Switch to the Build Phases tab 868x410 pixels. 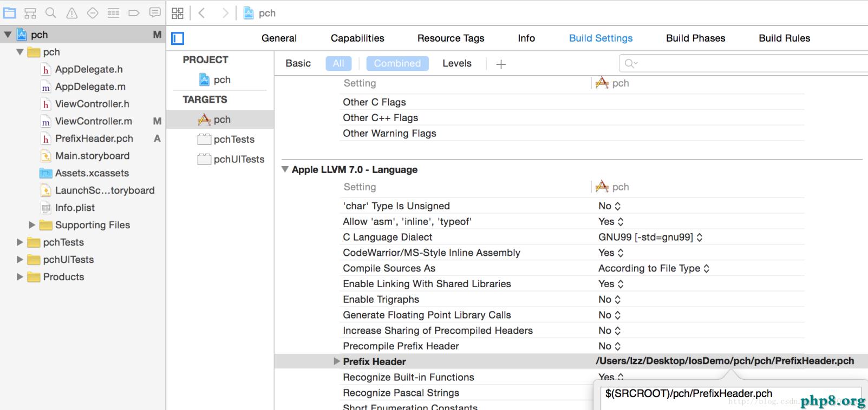point(695,38)
